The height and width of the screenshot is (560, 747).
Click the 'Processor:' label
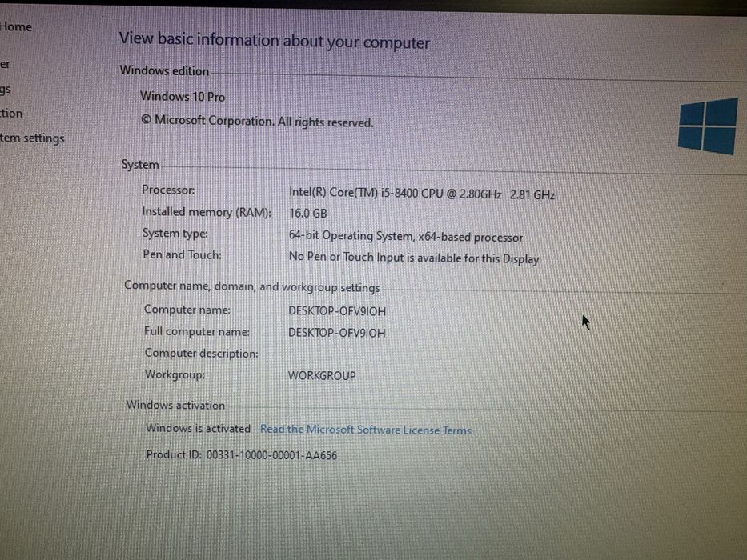(168, 190)
